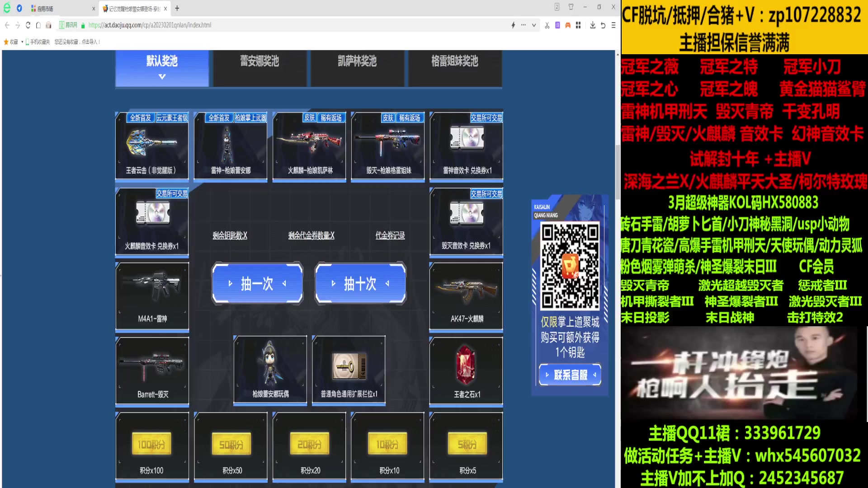Open the game controller extension icon
The height and width of the screenshot is (488, 868).
568,25
